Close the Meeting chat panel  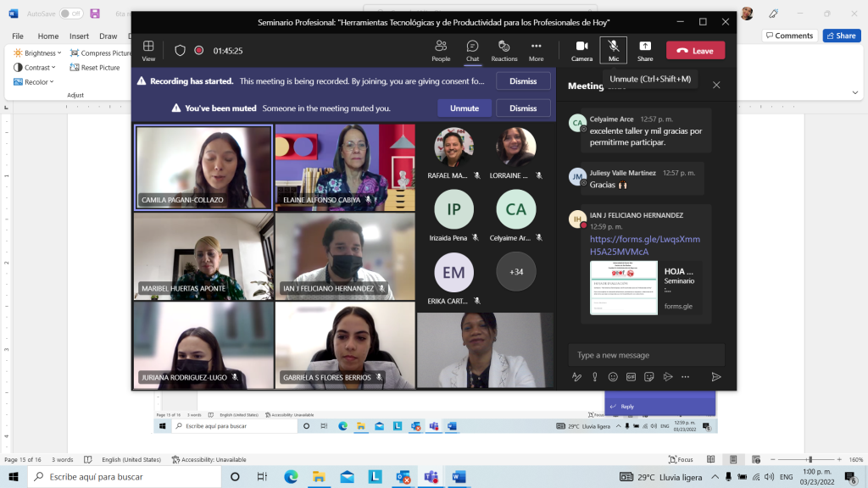point(716,86)
